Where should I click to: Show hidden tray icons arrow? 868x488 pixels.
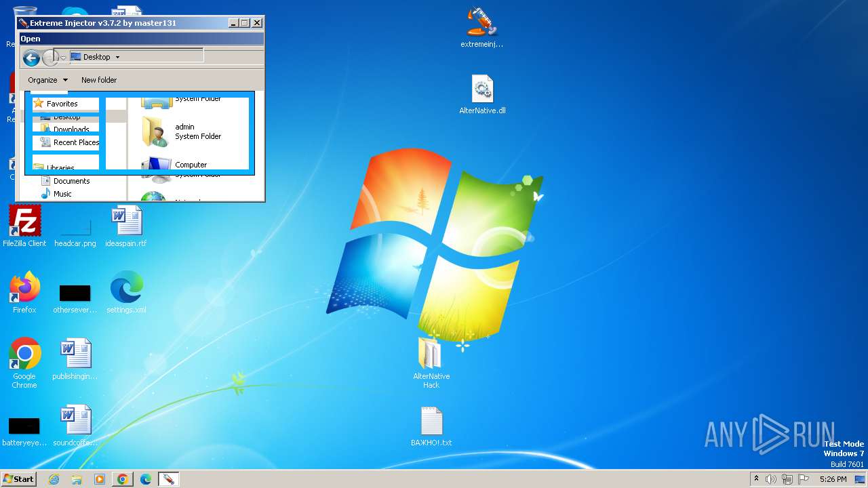(757, 479)
